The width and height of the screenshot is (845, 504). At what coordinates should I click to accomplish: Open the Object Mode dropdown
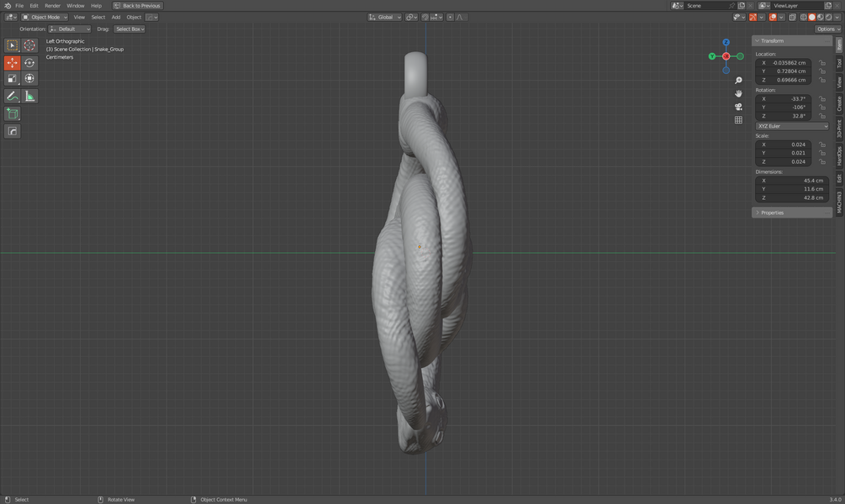click(x=45, y=18)
